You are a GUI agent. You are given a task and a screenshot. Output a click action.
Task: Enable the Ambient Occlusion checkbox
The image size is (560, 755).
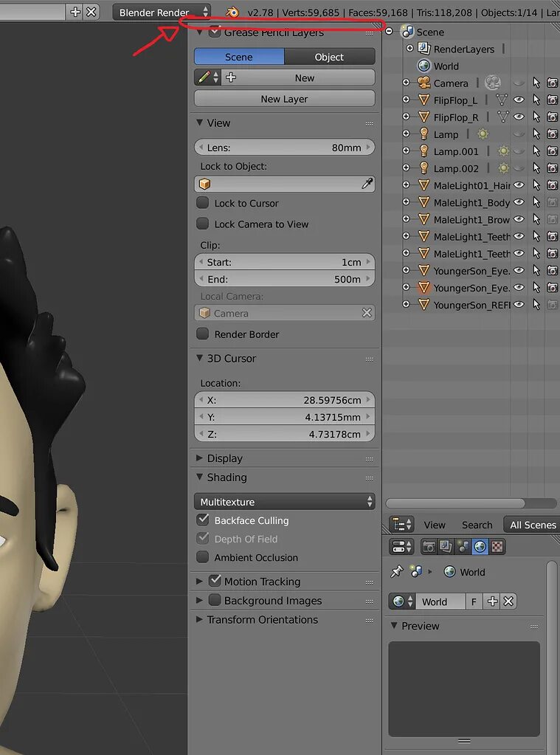[203, 557]
